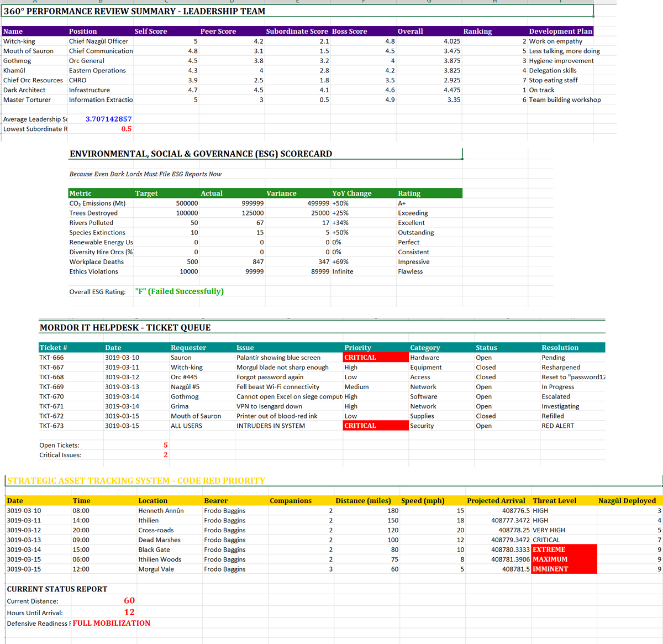
Task: Click the 'Nazgûl #5' requester cell
Action: (202, 387)
